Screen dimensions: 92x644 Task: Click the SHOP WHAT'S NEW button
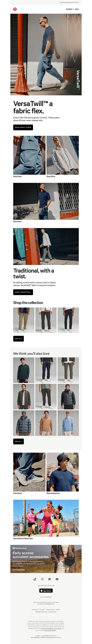pos(23,127)
